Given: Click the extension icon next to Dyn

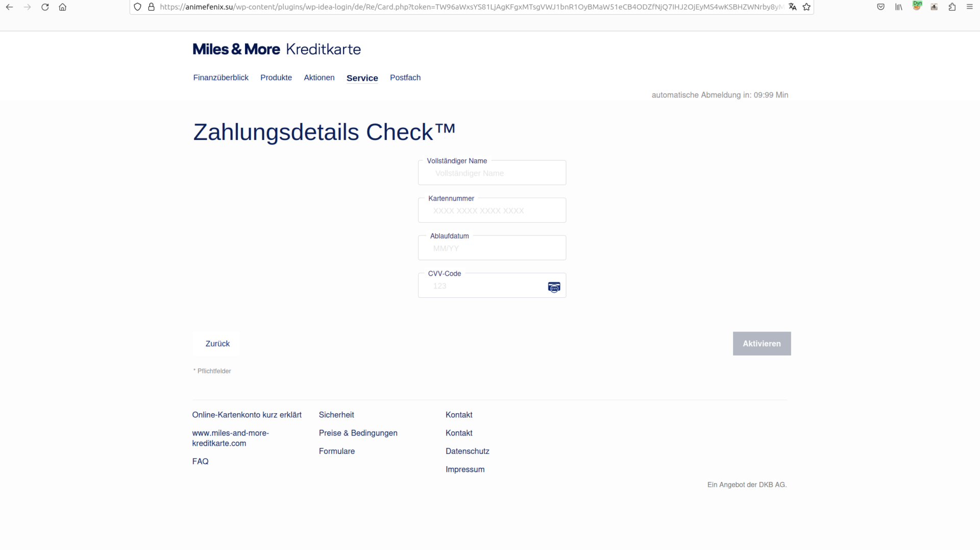Looking at the screenshot, I should [934, 7].
